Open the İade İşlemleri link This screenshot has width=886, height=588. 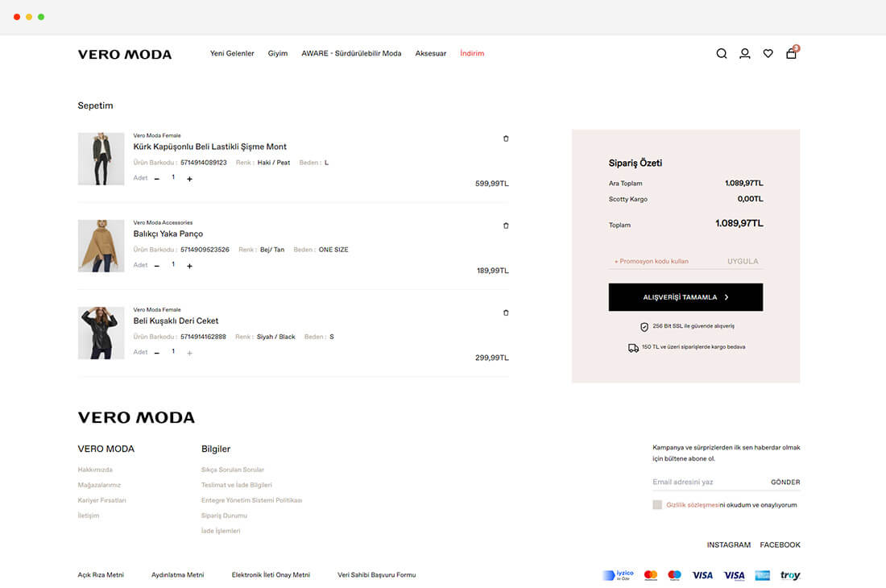pyautogui.click(x=221, y=531)
